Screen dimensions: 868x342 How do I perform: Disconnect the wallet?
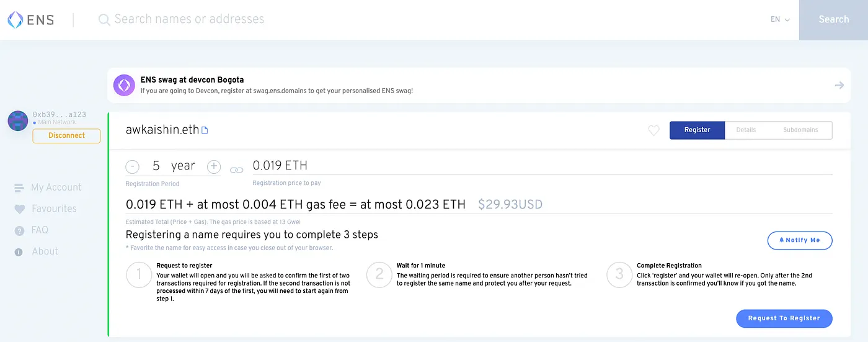pos(66,135)
